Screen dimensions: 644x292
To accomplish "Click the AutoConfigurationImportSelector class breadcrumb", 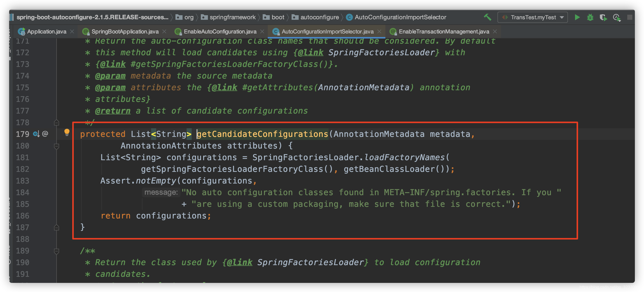I will 400,17.
